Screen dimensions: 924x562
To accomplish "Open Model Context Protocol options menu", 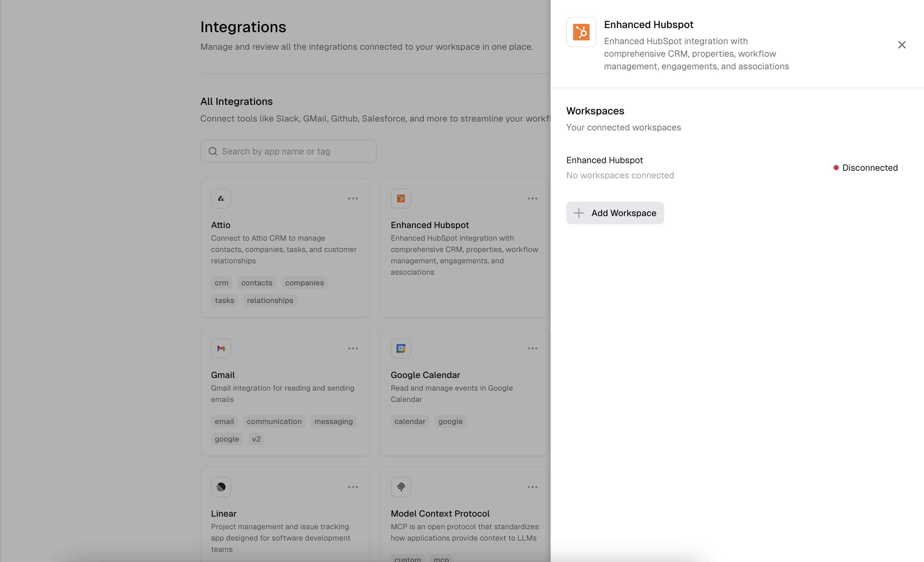I will click(532, 487).
